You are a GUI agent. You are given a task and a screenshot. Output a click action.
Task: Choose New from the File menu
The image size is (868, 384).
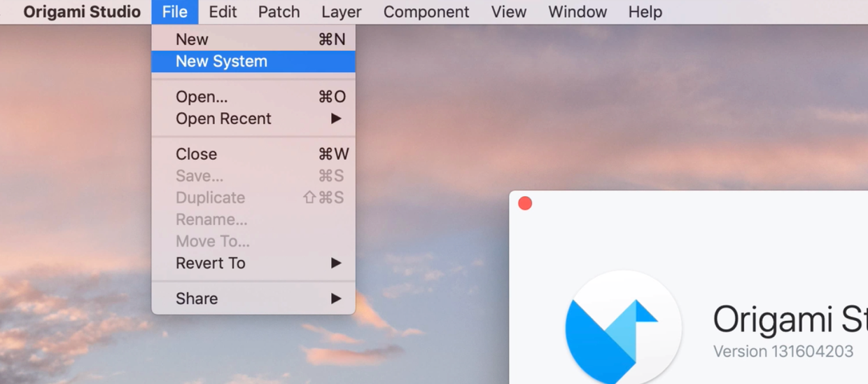click(253, 39)
